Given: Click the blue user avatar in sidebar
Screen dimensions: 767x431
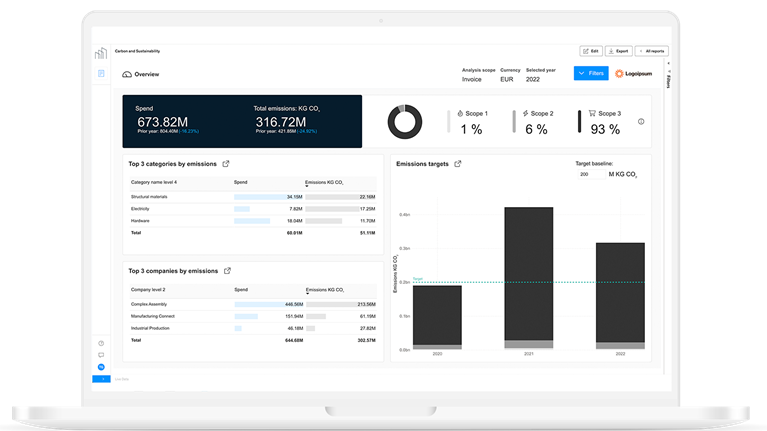Looking at the screenshot, I should click(x=101, y=367).
